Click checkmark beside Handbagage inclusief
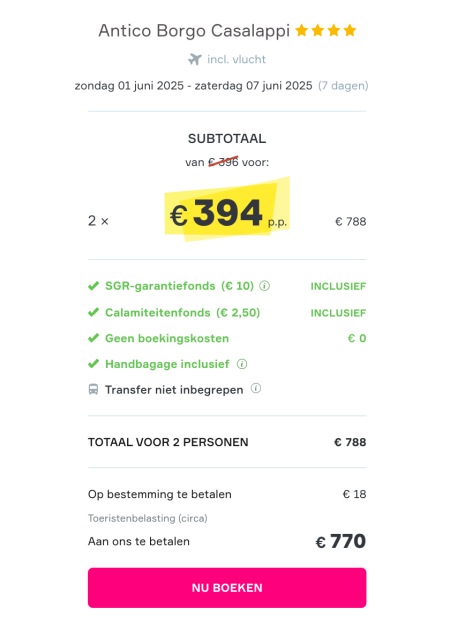450x617 pixels. (93, 364)
